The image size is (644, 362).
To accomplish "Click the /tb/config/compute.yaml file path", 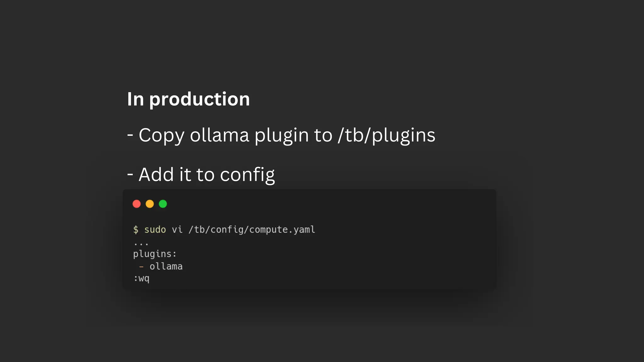I will click(252, 230).
